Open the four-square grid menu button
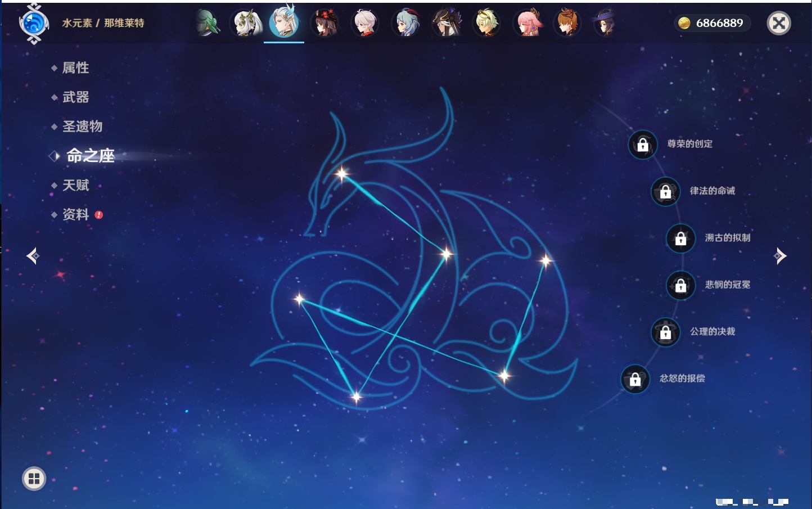Image resolution: width=812 pixels, height=509 pixels. (x=34, y=479)
